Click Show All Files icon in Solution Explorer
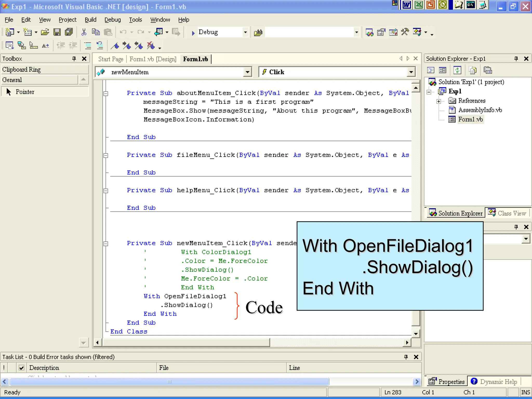 (473, 70)
